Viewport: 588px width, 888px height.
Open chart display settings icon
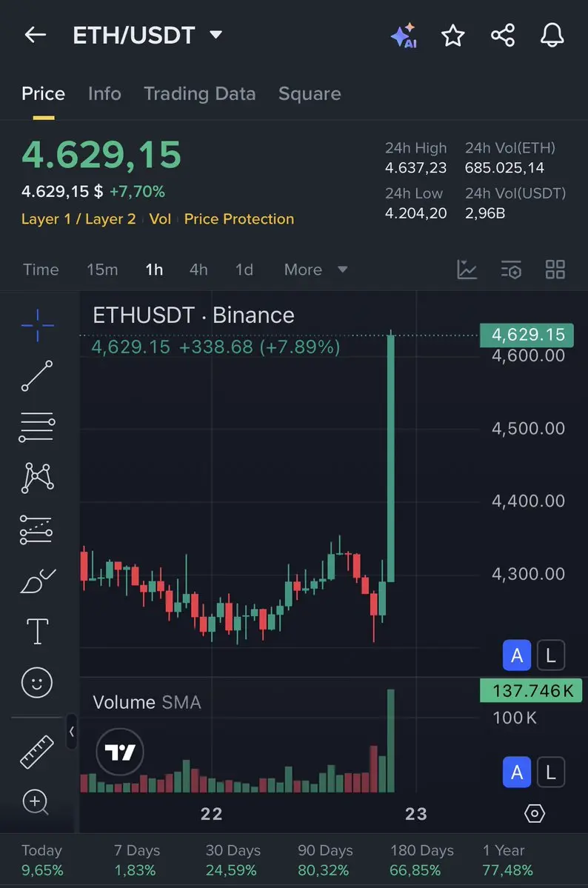coord(511,270)
